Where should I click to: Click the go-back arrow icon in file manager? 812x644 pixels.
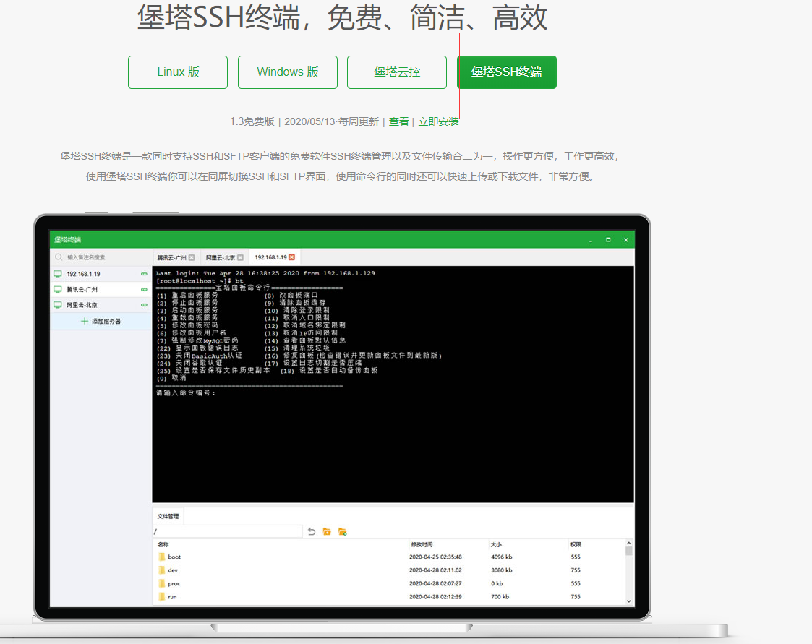pyautogui.click(x=311, y=532)
